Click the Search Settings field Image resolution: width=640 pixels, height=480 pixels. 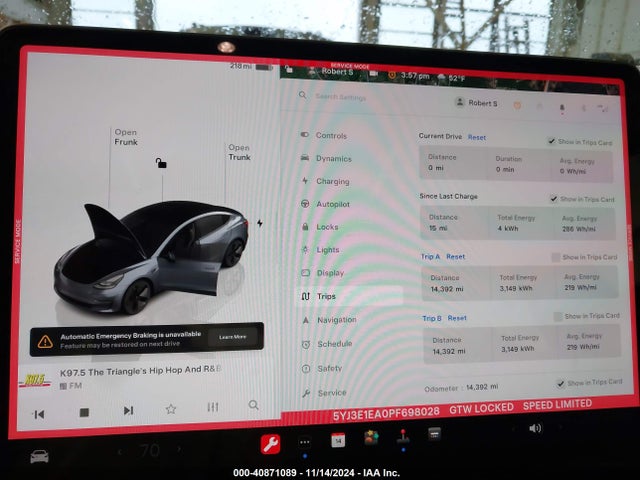pyautogui.click(x=341, y=97)
